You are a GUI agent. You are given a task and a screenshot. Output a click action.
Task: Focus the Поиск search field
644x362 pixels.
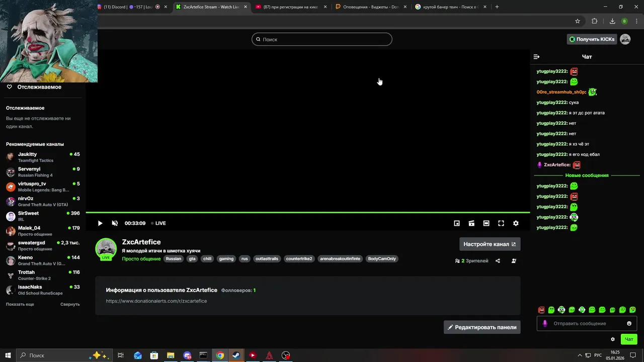point(322,39)
